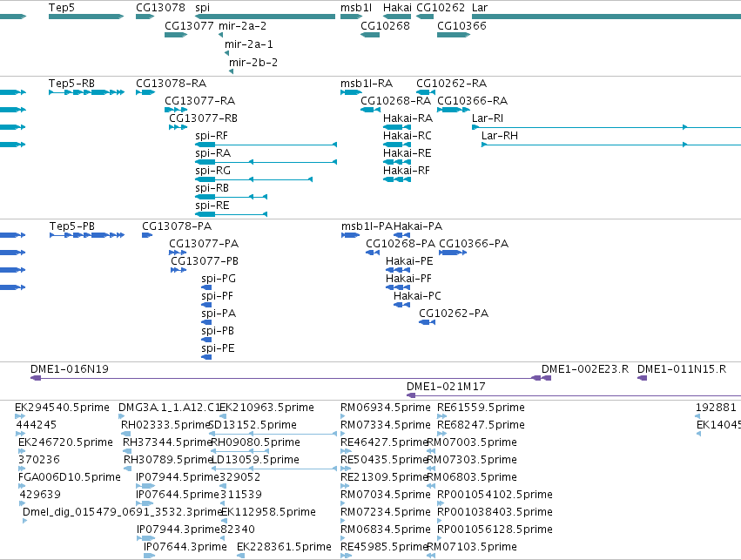
Task: Click the CG13077-RA transcript label
Action: [x=199, y=101]
